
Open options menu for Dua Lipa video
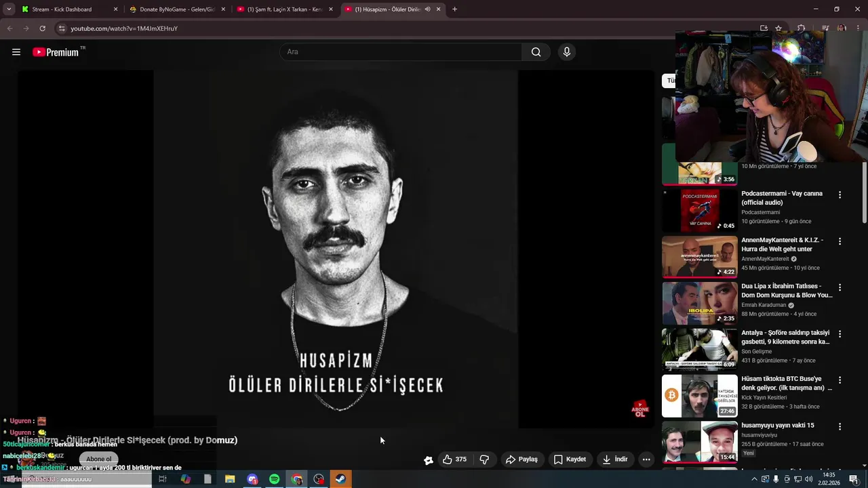[840, 287]
